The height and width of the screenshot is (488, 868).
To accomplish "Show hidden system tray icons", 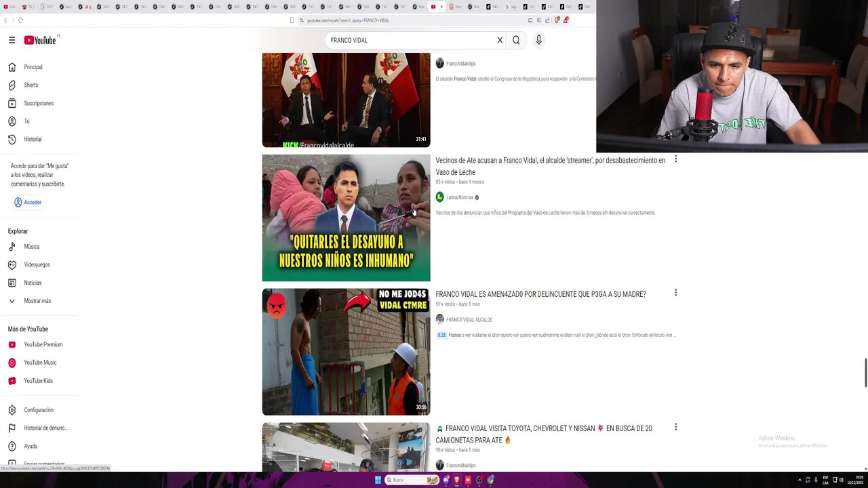I will tap(799, 480).
